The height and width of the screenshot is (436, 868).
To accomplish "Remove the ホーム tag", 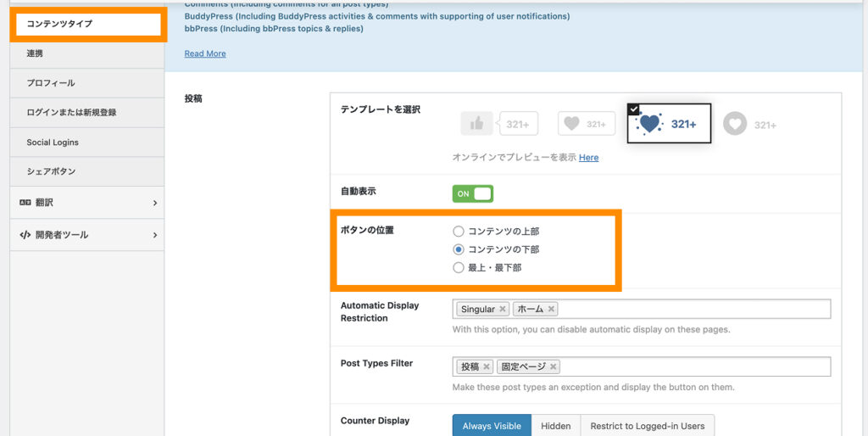I will [552, 310].
